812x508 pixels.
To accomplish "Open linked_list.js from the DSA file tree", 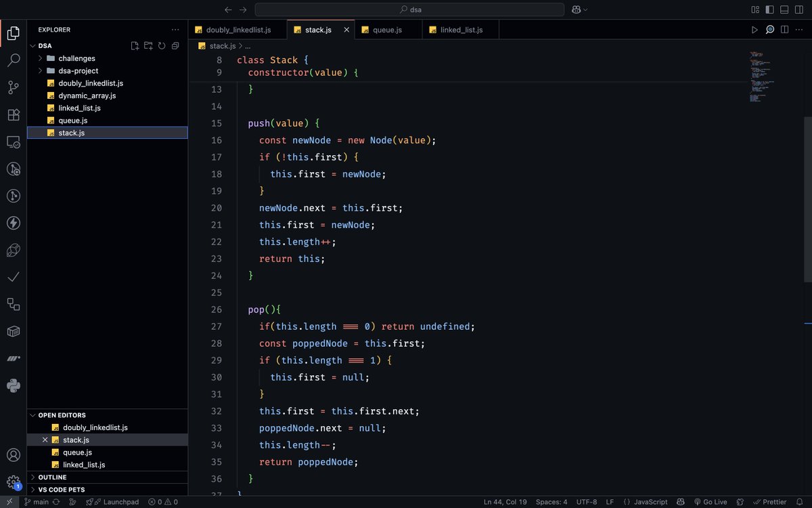I will click(x=108, y=108).
